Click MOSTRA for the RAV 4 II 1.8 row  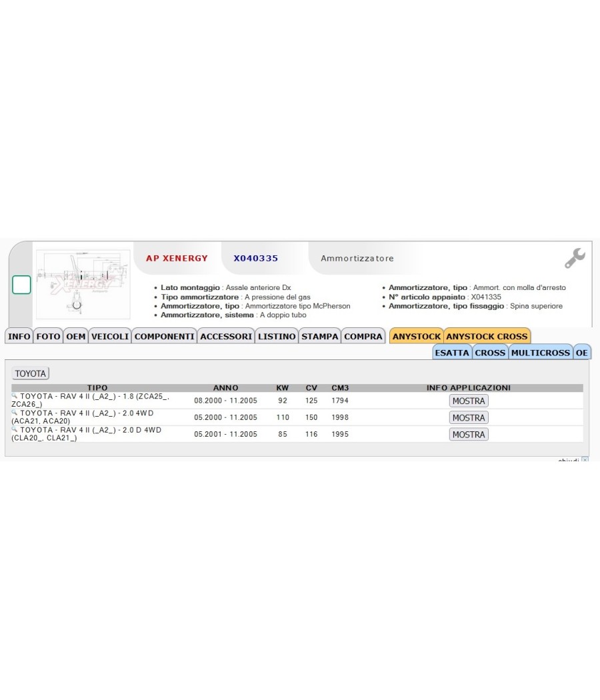tap(469, 401)
